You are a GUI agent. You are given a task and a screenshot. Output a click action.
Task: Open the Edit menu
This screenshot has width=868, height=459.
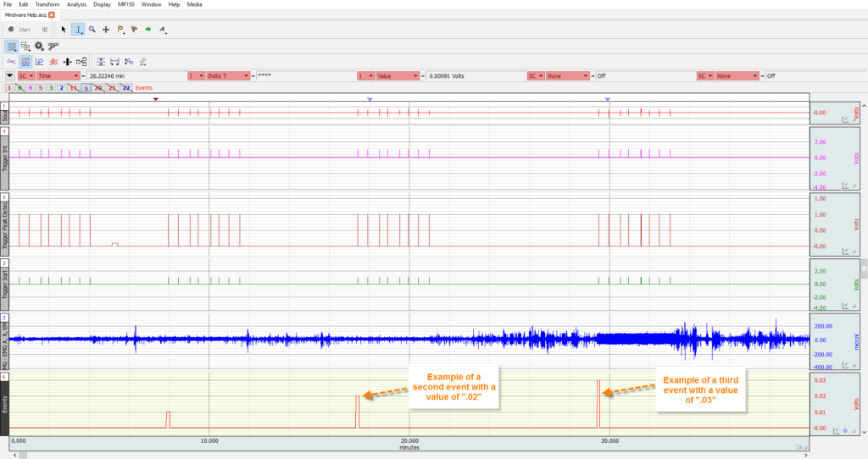coord(23,4)
